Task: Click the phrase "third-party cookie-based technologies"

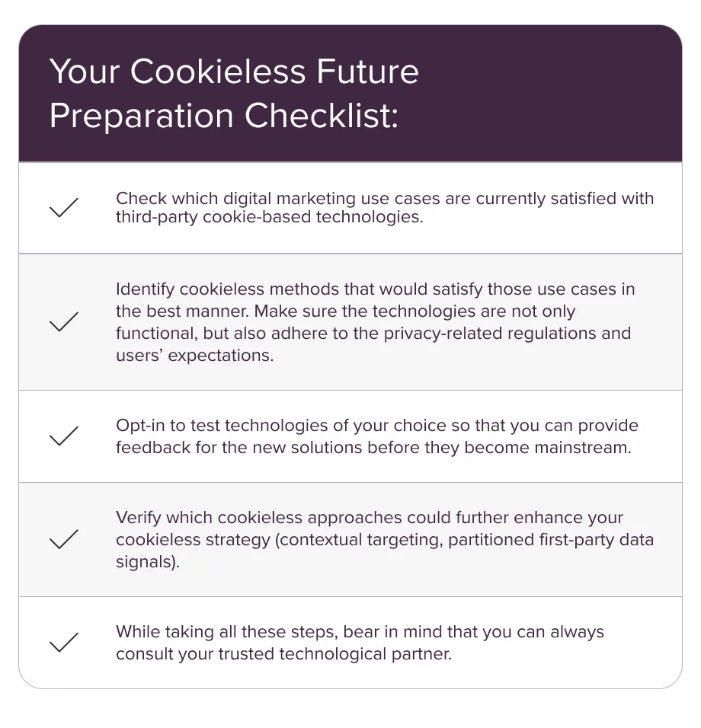Action: [x=268, y=217]
